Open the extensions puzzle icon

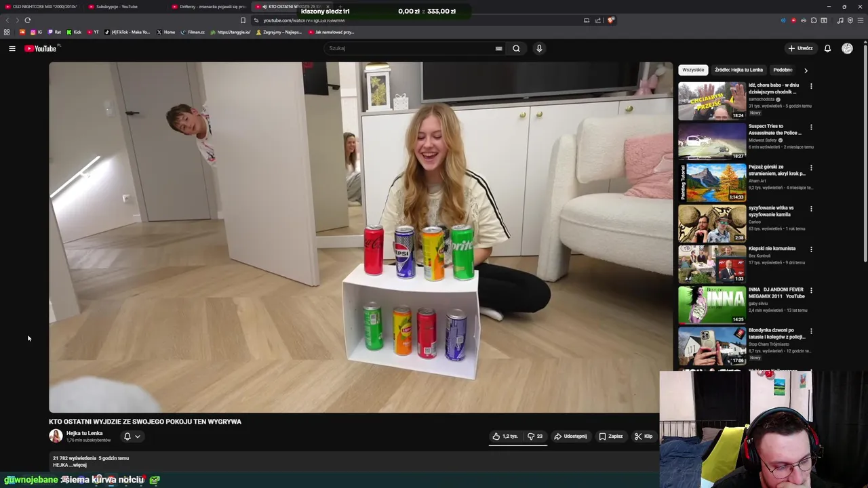click(x=814, y=20)
